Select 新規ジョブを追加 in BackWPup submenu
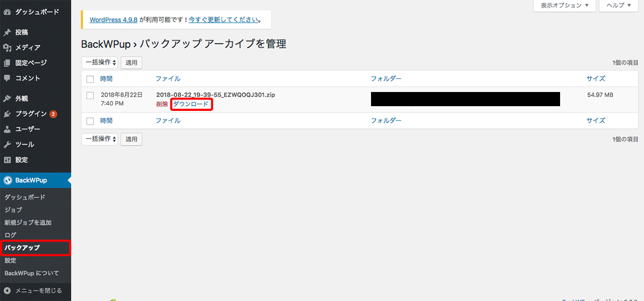The height and width of the screenshot is (301, 644). point(28,223)
